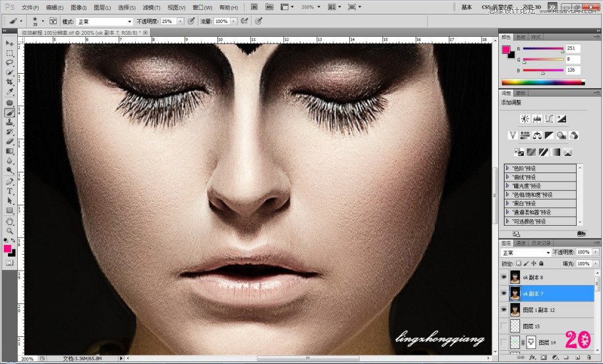The image size is (603, 364).
Task: Toggle lock position
Action: click(x=534, y=263)
